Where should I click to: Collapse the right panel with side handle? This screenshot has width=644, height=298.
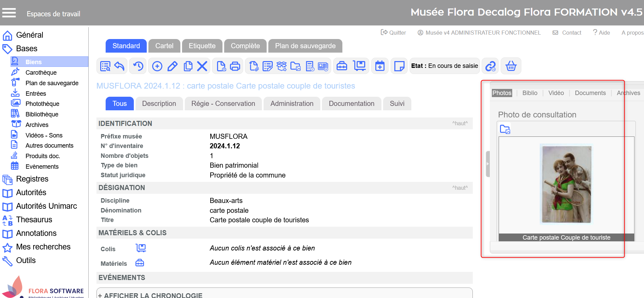tap(488, 164)
